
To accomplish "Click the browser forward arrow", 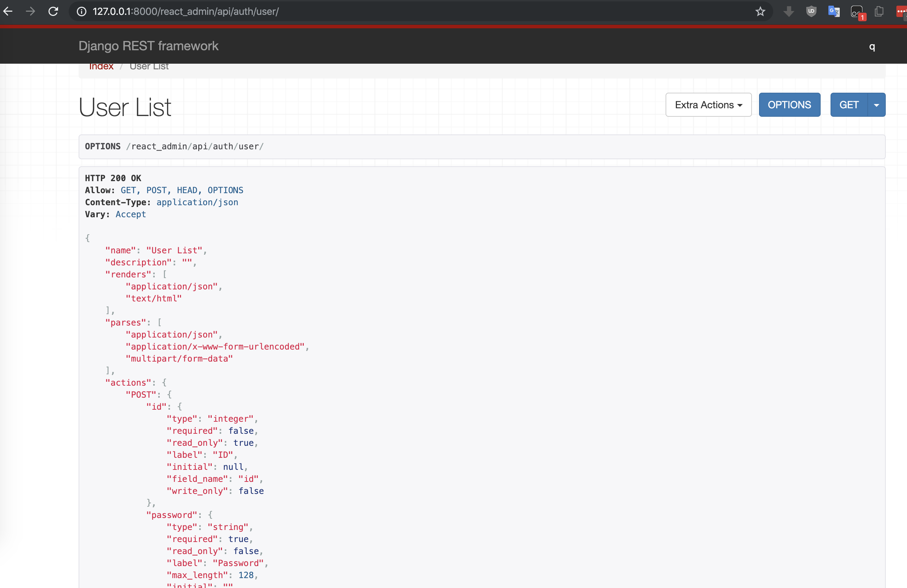I will (x=30, y=11).
